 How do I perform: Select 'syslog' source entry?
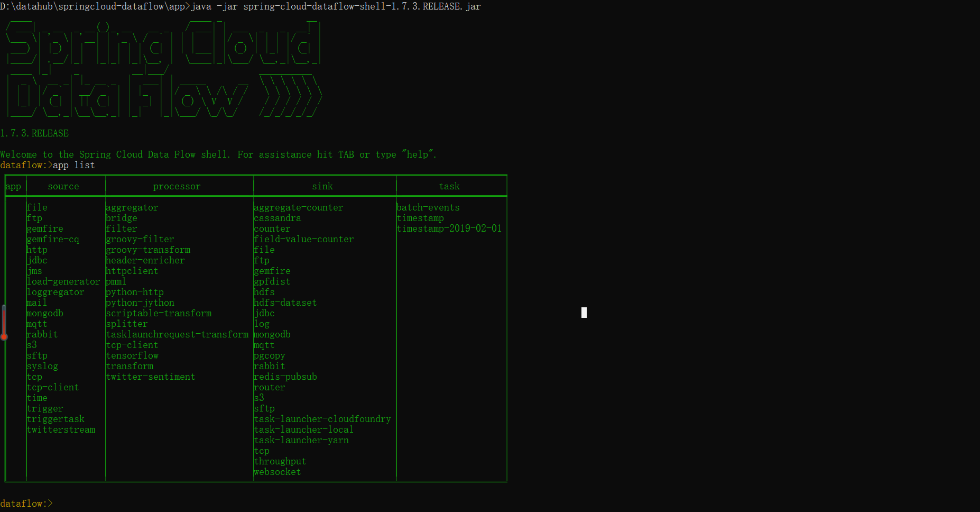tap(42, 366)
